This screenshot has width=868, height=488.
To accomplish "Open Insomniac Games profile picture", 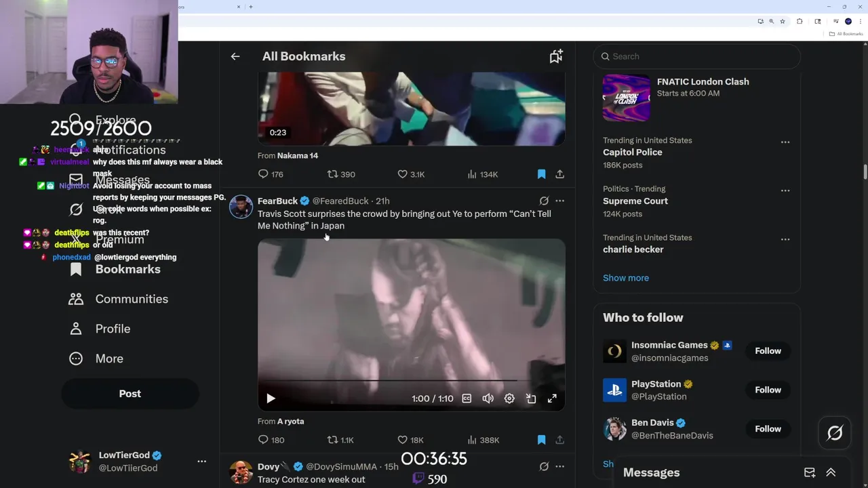I will tap(614, 351).
